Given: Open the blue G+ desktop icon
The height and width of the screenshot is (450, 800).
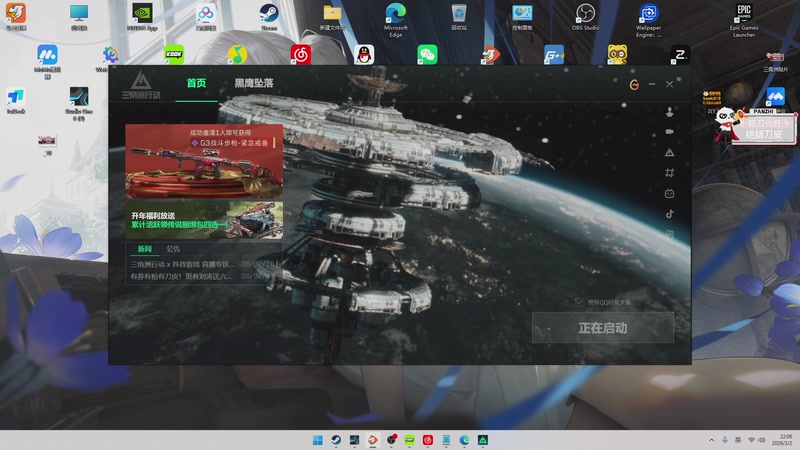Looking at the screenshot, I should point(554,55).
